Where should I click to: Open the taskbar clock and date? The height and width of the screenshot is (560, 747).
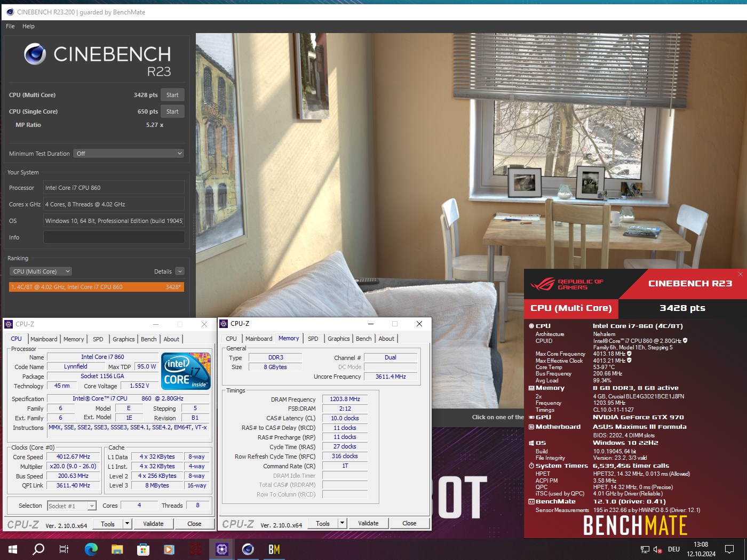point(701,549)
